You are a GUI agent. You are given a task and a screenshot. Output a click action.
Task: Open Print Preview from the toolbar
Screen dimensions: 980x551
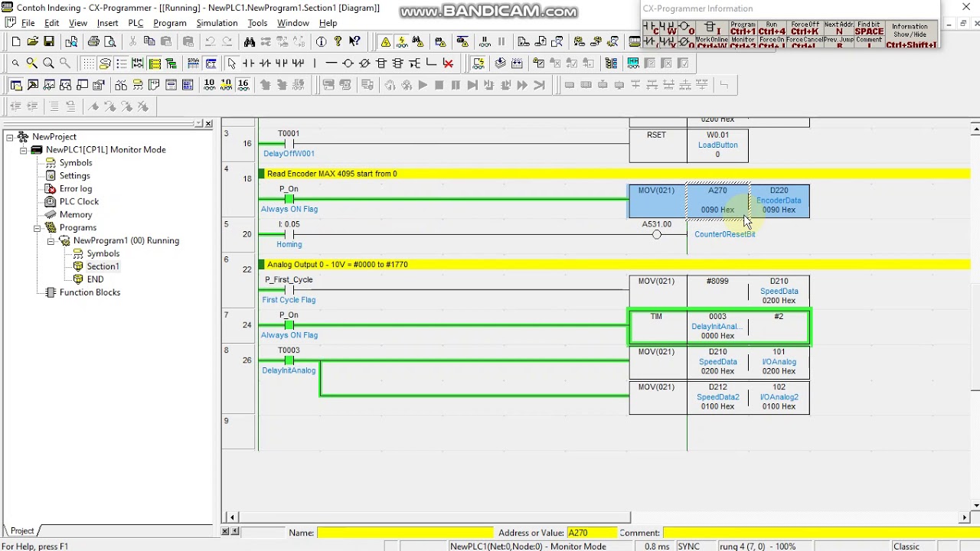[x=110, y=41]
